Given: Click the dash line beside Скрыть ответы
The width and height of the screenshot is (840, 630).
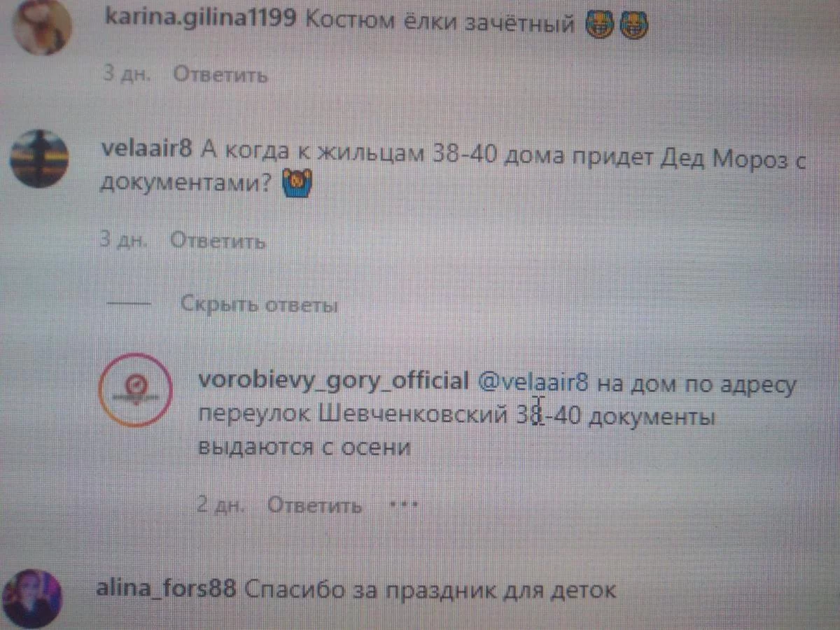Looking at the screenshot, I should (128, 305).
